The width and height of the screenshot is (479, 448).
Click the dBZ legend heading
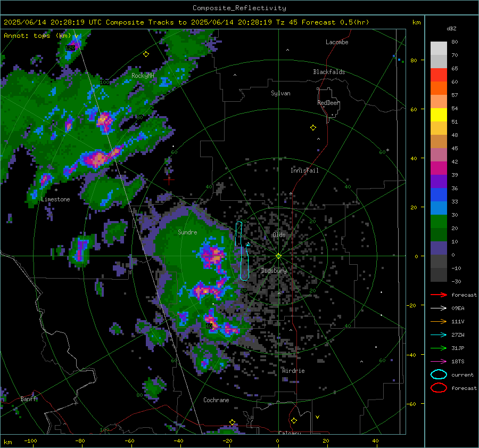451,29
